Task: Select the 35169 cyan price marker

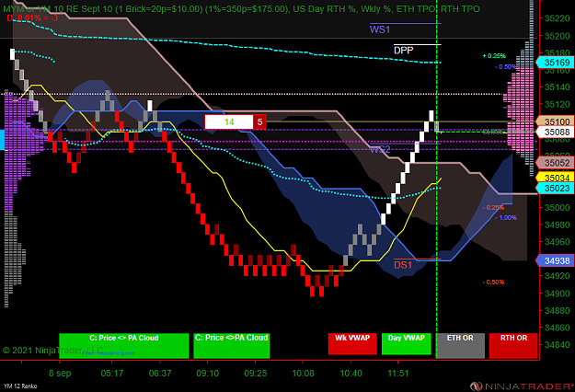Action: click(x=556, y=63)
